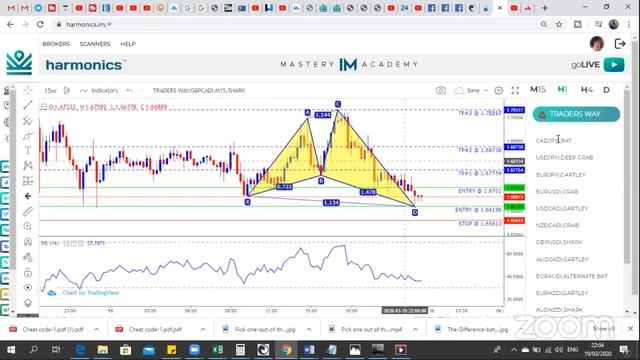Screen dimensions: 640x360
Task: Select USDJPY DEEP CRAB pattern
Action: coord(564,158)
